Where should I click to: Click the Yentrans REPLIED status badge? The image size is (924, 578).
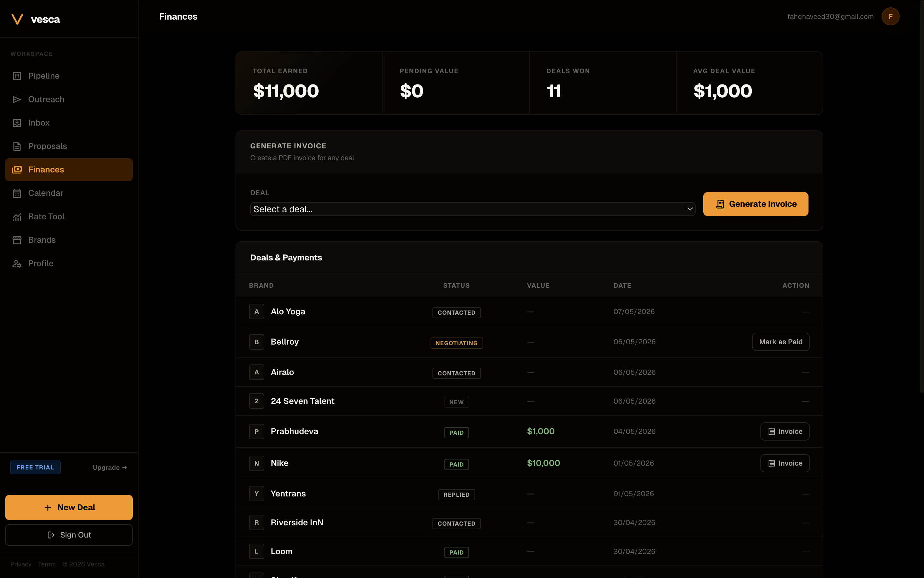pos(456,495)
